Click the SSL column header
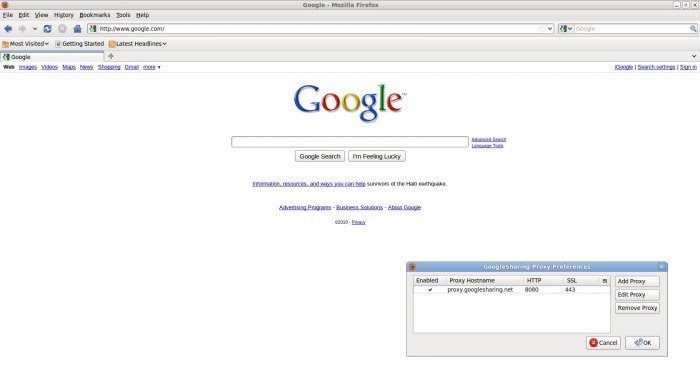This screenshot has height=389, width=700. (x=582, y=280)
